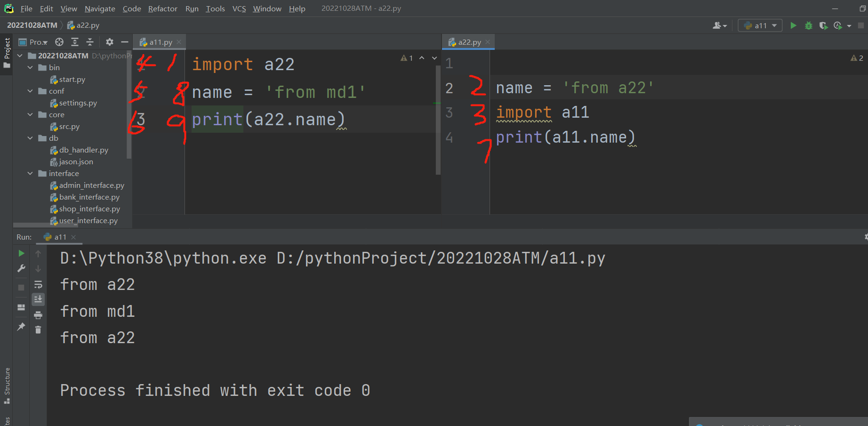This screenshot has height=426, width=868.
Task: Run the a11 configuration from the top toolbar
Action: (793, 25)
